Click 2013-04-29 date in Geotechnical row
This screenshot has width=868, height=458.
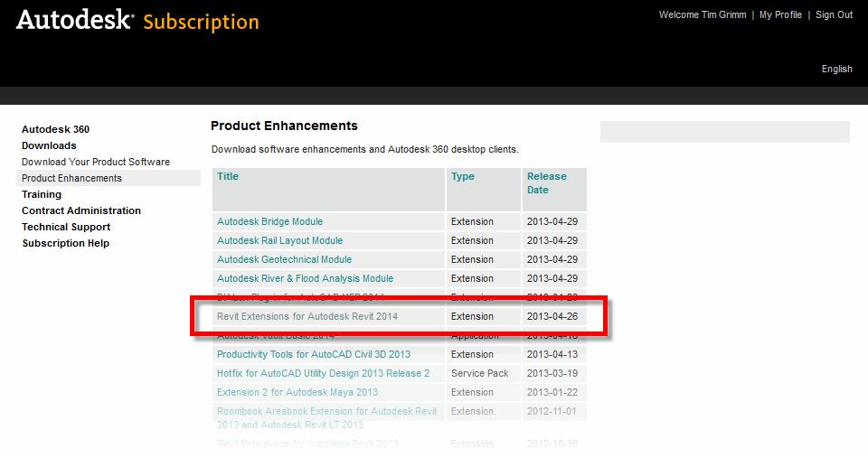pyautogui.click(x=552, y=259)
